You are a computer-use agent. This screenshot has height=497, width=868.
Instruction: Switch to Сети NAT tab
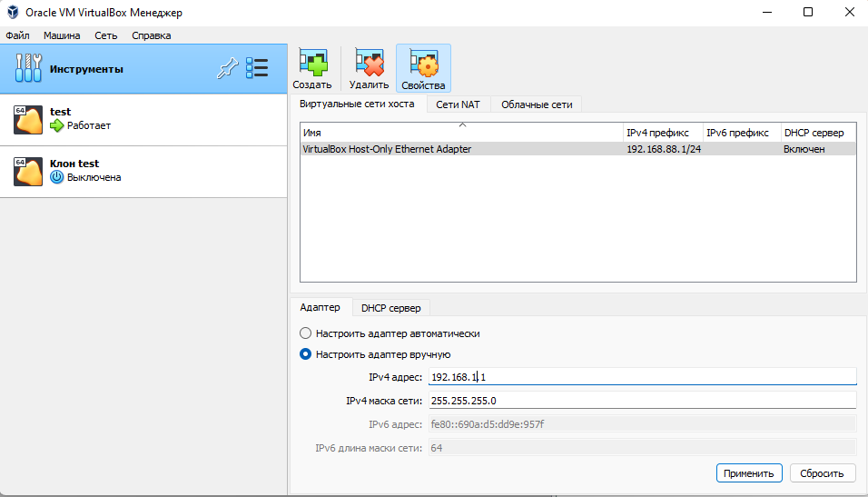[x=458, y=104]
